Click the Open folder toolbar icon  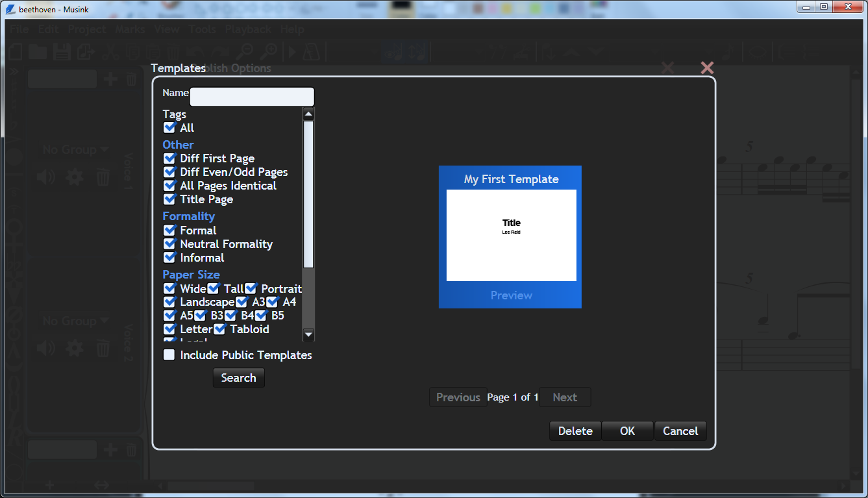point(38,52)
